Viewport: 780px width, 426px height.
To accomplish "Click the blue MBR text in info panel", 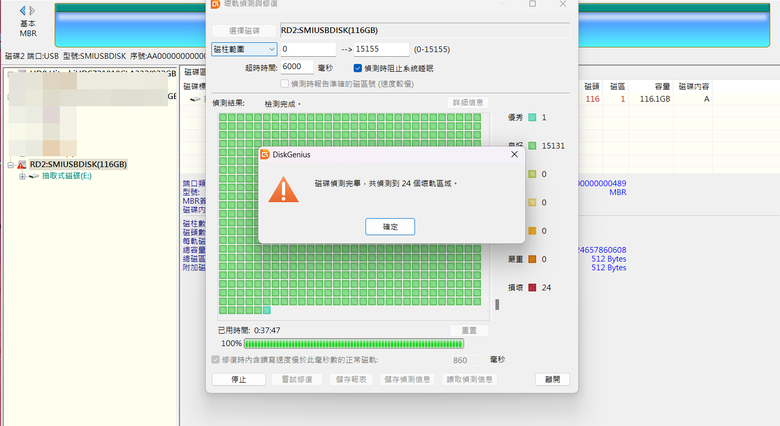I will click(x=618, y=192).
